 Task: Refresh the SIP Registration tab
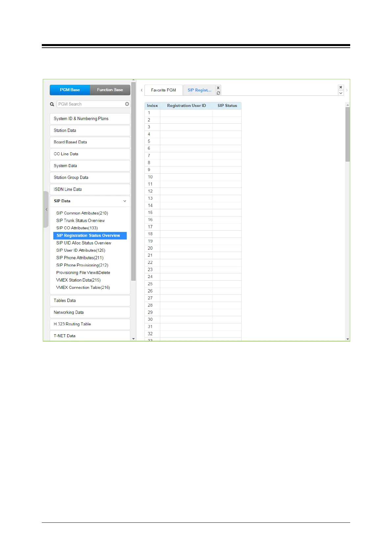click(x=218, y=93)
